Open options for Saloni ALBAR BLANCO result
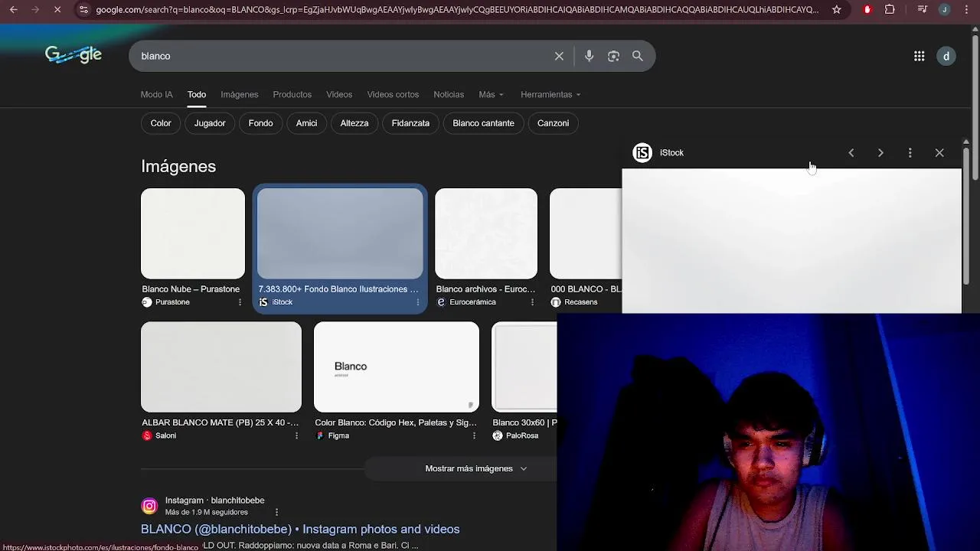Screen dimensions: 980x551 (x=296, y=435)
